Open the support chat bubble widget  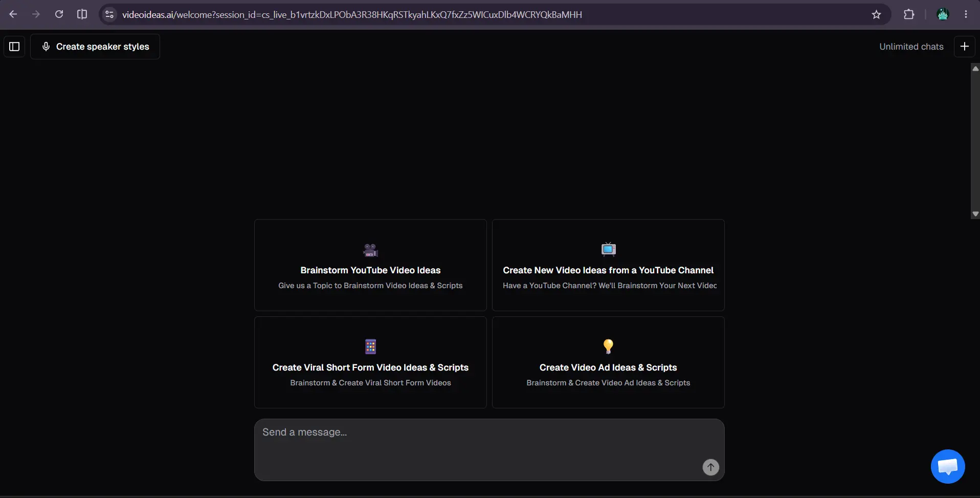pyautogui.click(x=948, y=466)
